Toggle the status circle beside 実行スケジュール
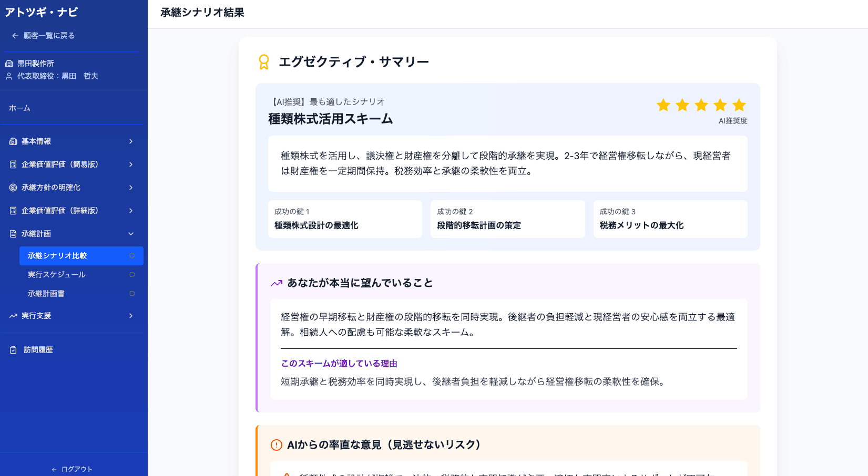 tap(132, 274)
